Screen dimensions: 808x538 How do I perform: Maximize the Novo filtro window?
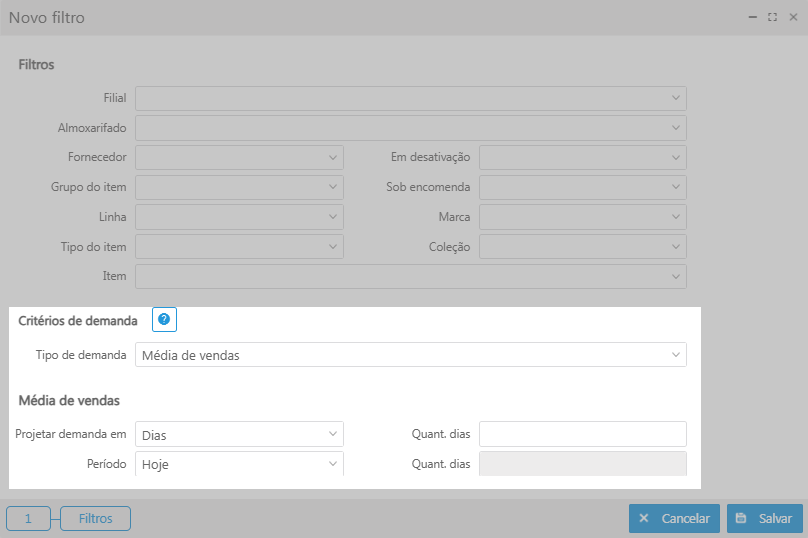(x=772, y=17)
